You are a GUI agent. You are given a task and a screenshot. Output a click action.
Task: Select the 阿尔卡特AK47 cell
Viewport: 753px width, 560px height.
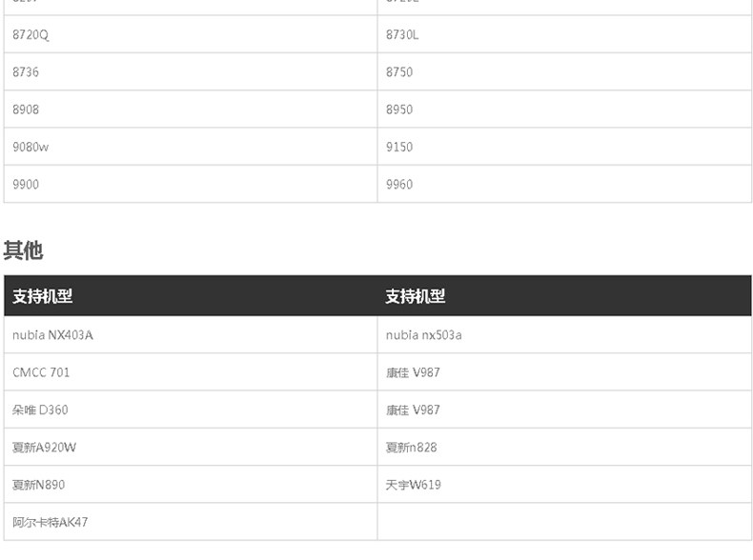pos(51,522)
